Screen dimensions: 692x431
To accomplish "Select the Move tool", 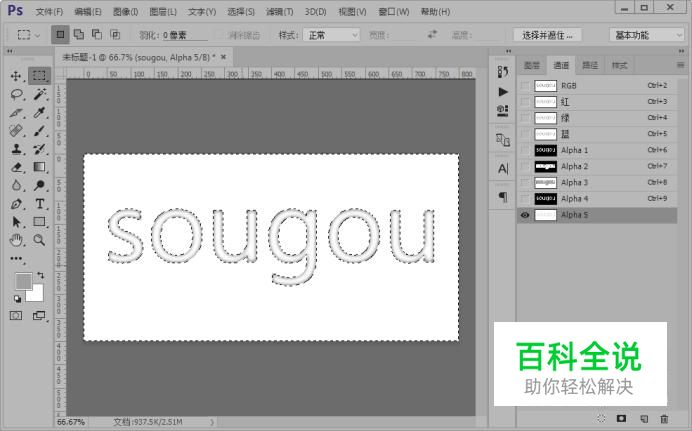I will click(x=16, y=76).
